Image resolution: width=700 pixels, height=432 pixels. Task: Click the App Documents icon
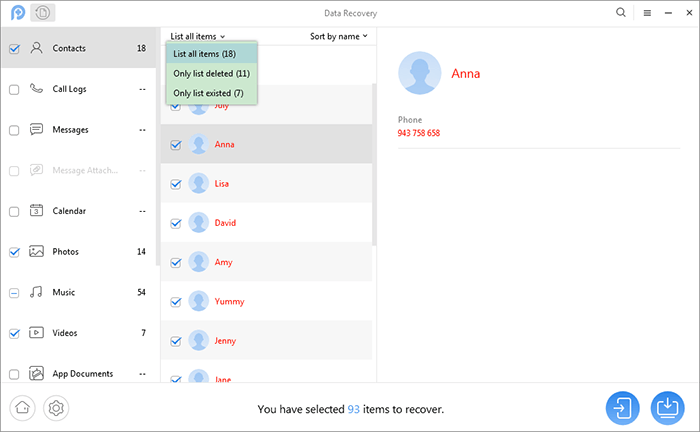(x=36, y=373)
